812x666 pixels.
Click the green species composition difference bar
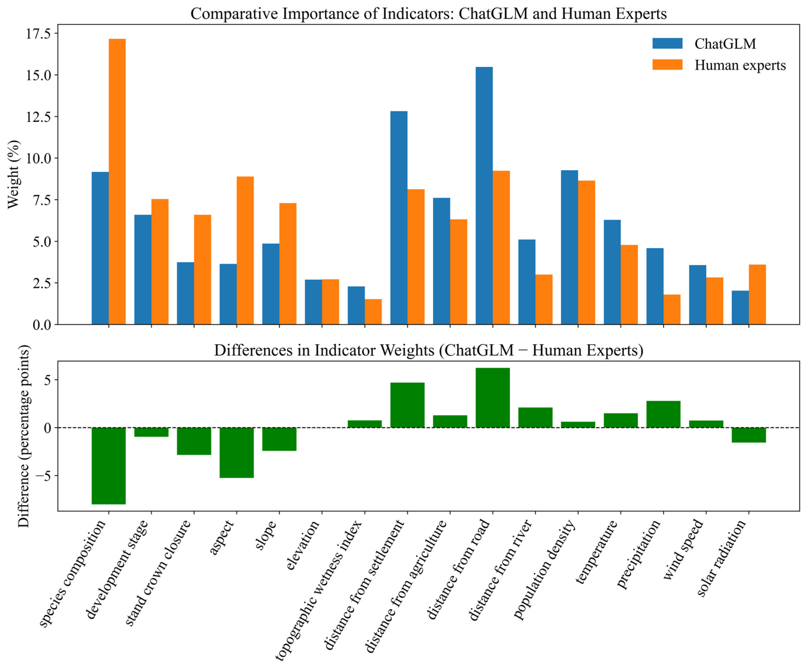[109, 465]
